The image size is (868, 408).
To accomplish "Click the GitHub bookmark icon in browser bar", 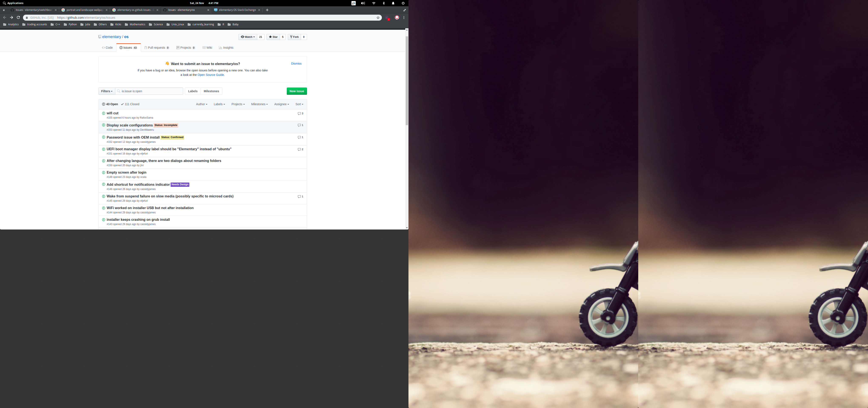I will 377,18.
